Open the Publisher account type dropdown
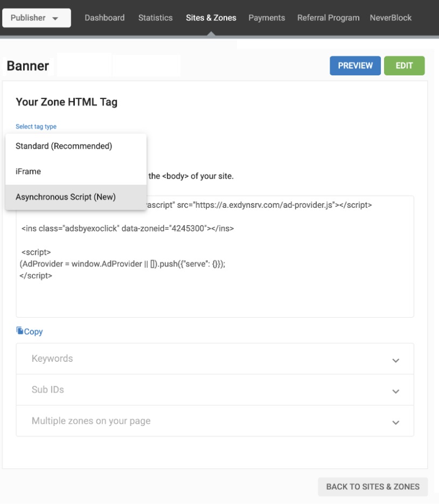439x504 pixels. point(36,18)
